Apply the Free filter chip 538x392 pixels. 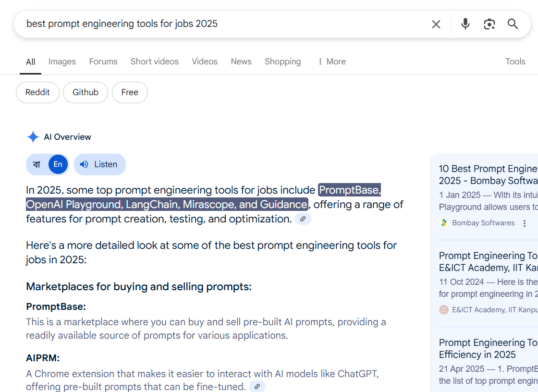[x=130, y=92]
